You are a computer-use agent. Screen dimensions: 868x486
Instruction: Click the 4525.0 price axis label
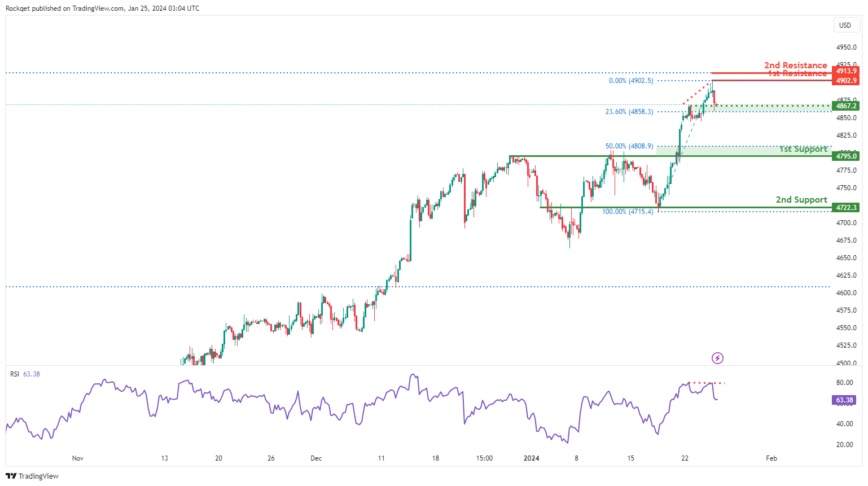(x=847, y=345)
